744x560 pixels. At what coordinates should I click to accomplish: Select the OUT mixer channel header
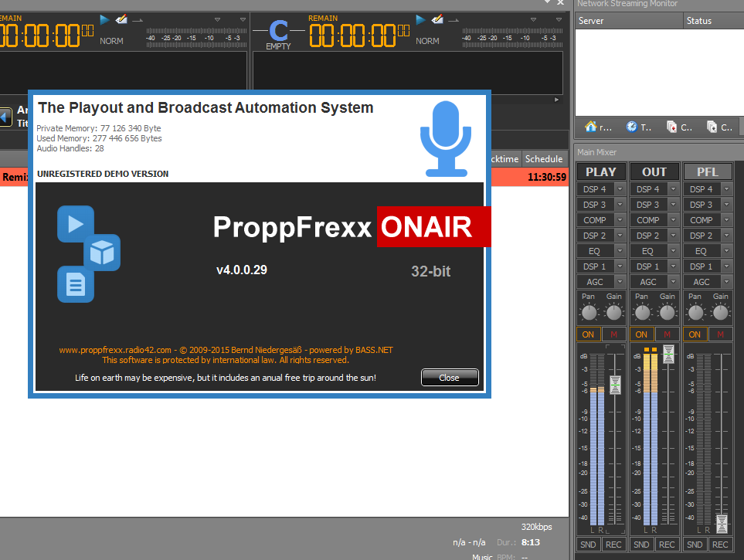[x=654, y=171]
